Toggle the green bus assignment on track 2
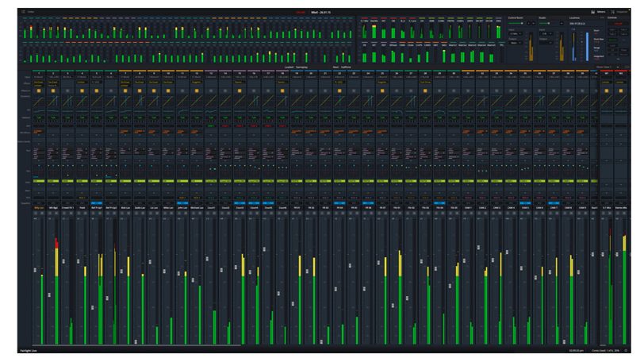This screenshot has height=362, width=644. (53, 181)
